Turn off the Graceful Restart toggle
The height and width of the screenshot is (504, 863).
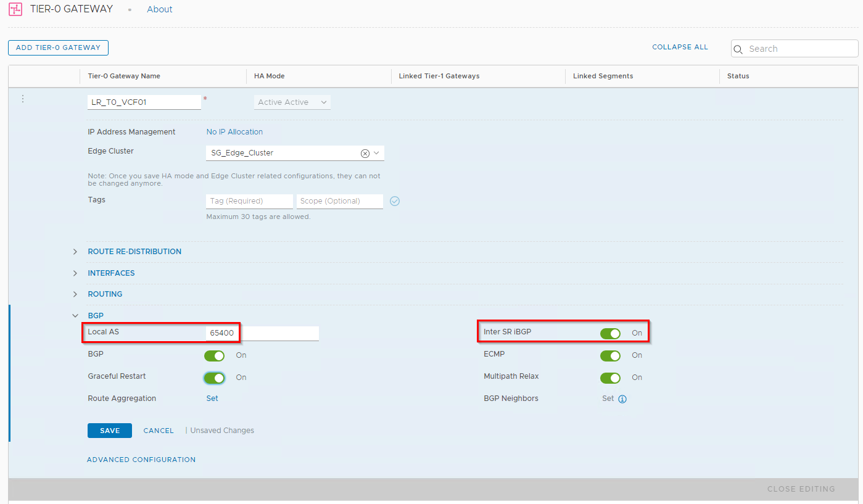pyautogui.click(x=215, y=378)
